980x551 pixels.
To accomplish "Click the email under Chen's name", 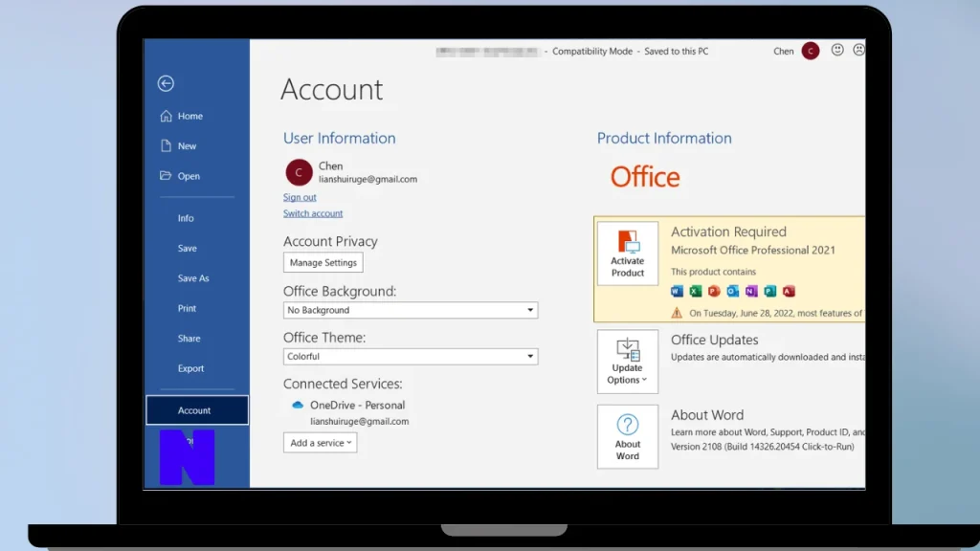I will [367, 179].
